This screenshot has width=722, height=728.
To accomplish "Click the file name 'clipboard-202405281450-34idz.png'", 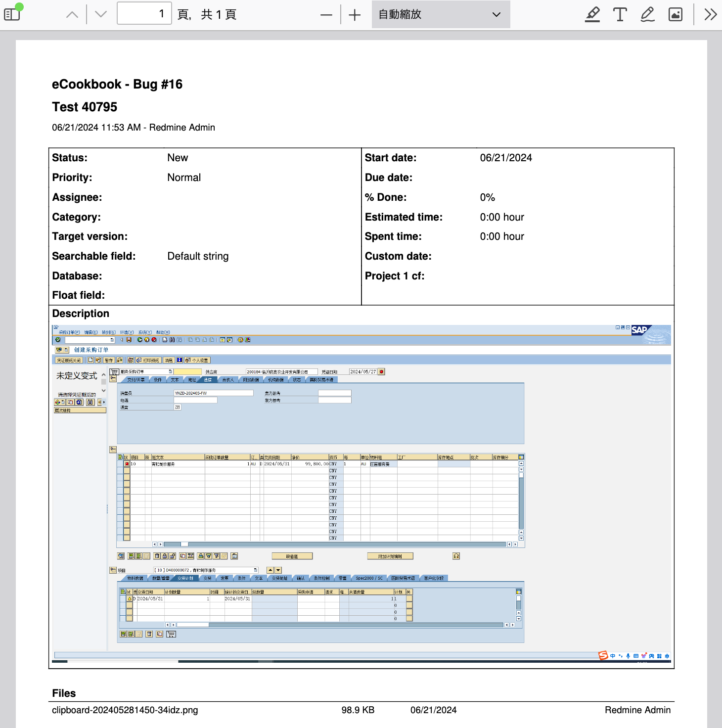I will pyautogui.click(x=125, y=710).
